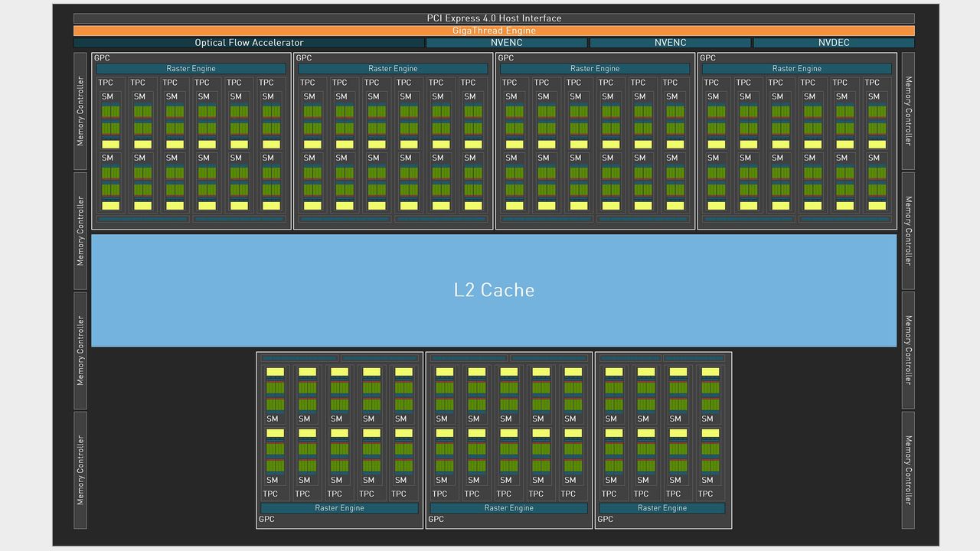Select the uppermost left-side Memory Controller
This screenshot has width=980, height=551.
coord(80,111)
